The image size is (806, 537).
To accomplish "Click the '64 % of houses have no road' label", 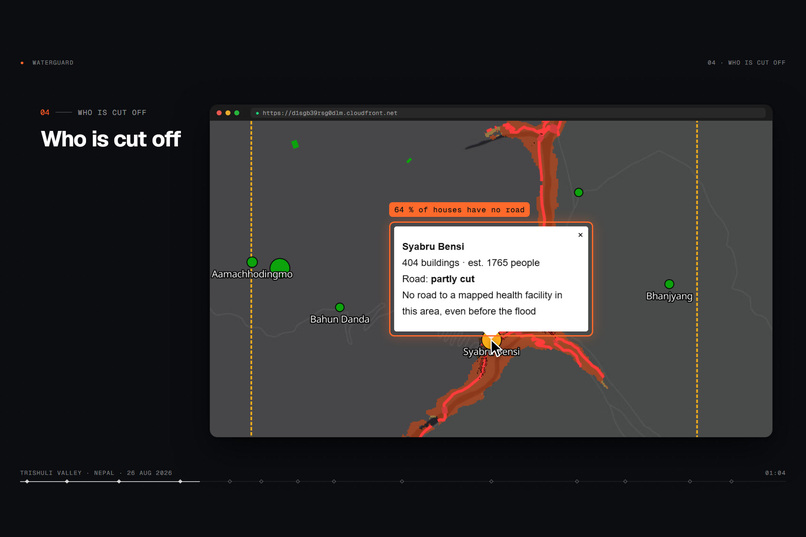I will [460, 210].
